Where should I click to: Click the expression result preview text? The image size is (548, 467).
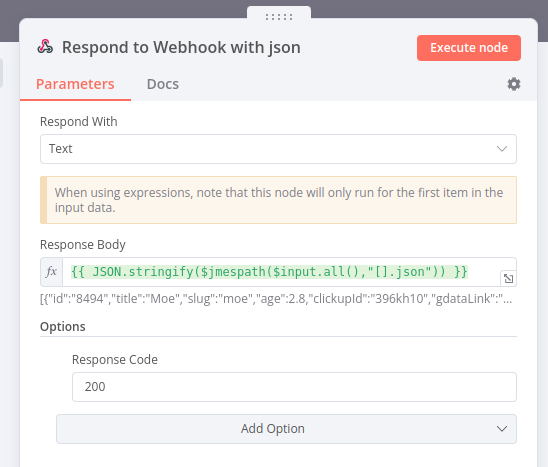point(276,299)
